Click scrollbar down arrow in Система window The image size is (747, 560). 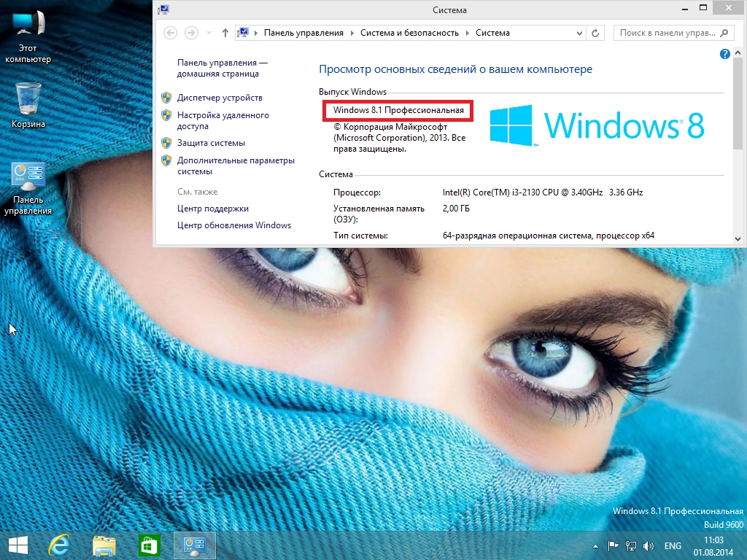(x=738, y=239)
